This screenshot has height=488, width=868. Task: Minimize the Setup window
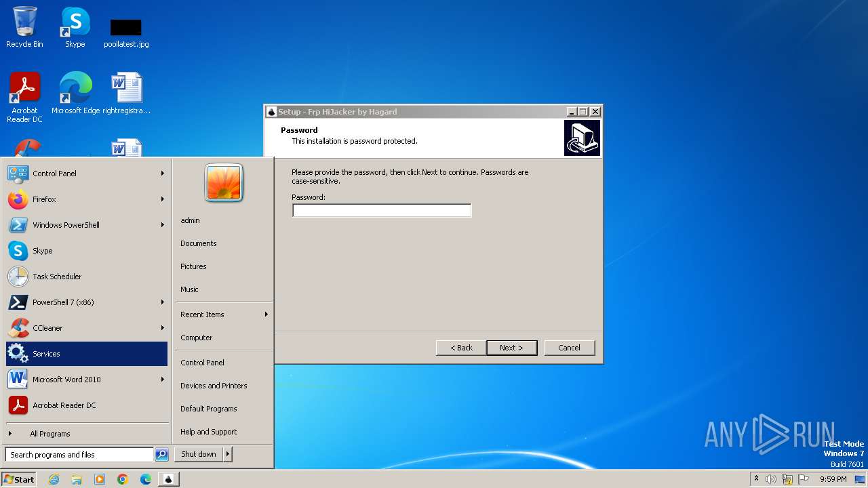571,112
